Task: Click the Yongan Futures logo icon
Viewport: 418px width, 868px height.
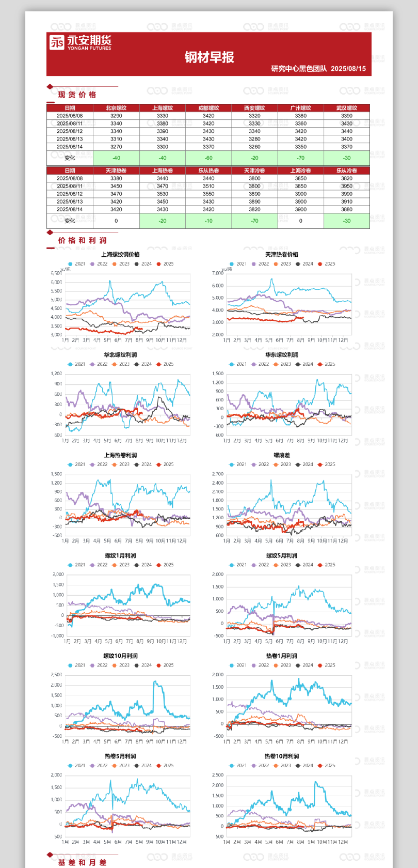Action: click(57, 42)
